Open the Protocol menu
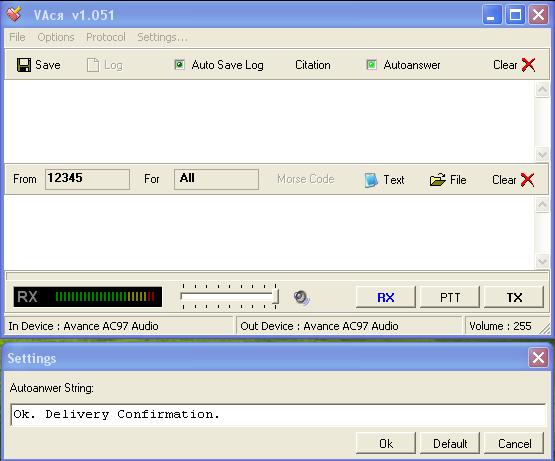 coord(106,37)
